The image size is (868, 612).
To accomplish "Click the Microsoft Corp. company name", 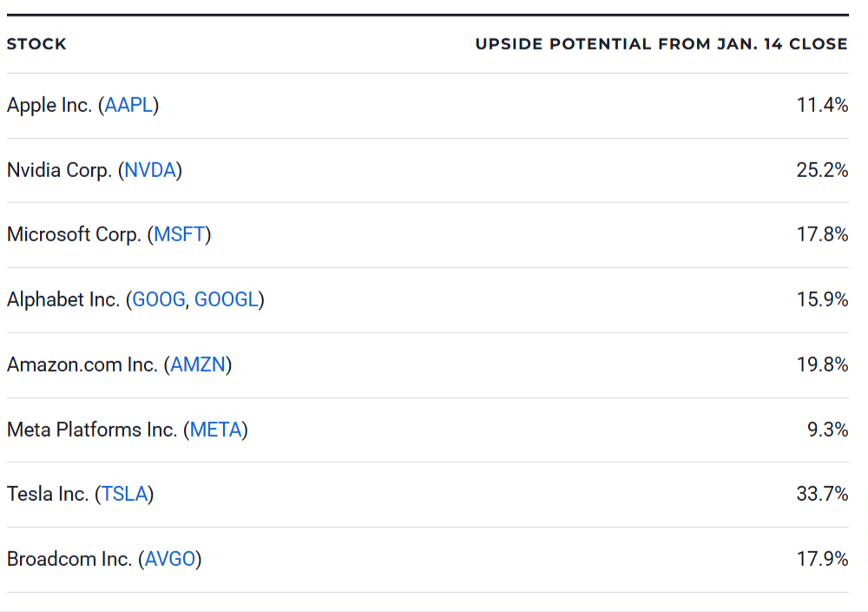I will click(x=74, y=235).
